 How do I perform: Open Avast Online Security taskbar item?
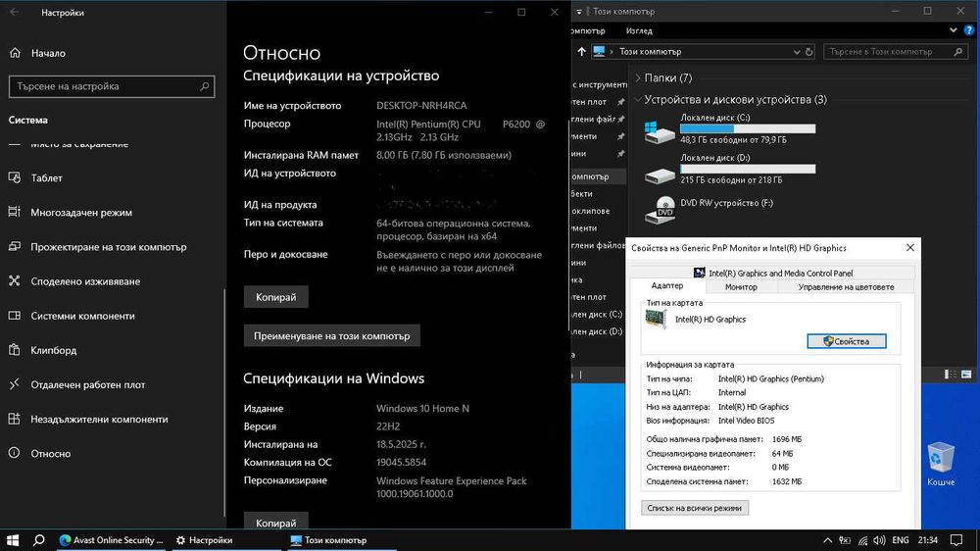click(111, 540)
